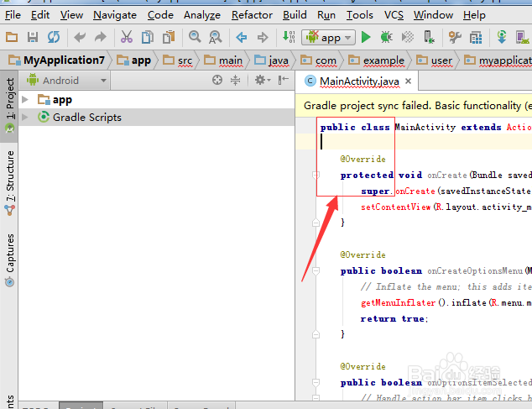532x409 pixels.
Task: Open the VCS menu
Action: point(394,15)
